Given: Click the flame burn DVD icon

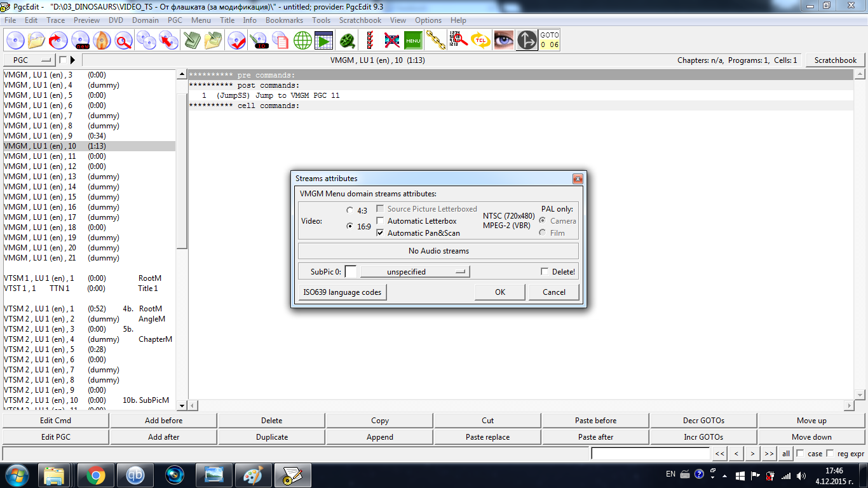Looking at the screenshot, I should coord(102,41).
